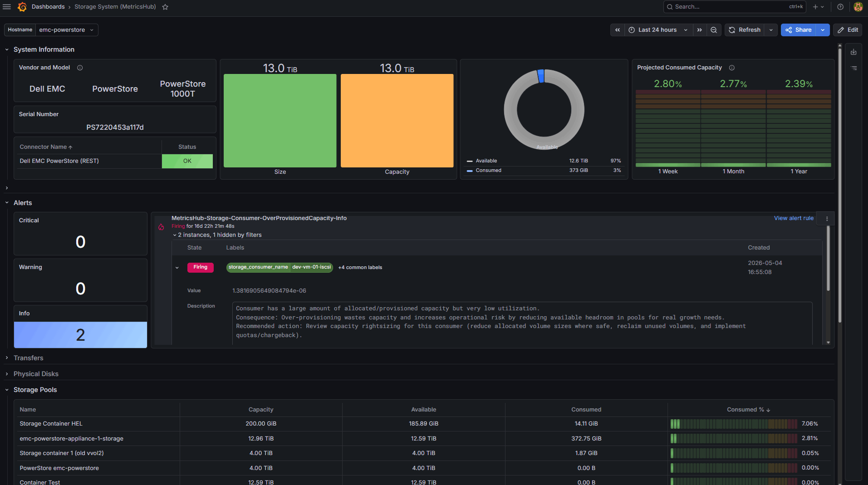The height and width of the screenshot is (485, 868).
Task: Click the plus add-new icon
Action: pyautogui.click(x=819, y=7)
